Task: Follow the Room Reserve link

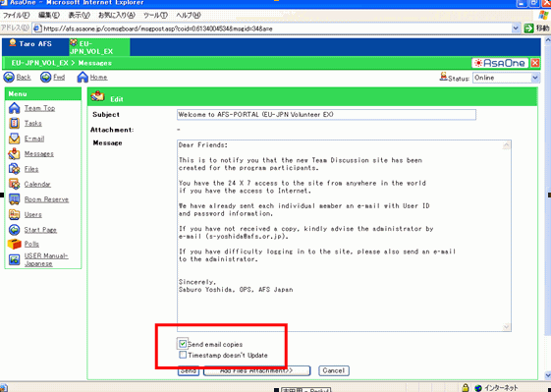Action: 46,199
